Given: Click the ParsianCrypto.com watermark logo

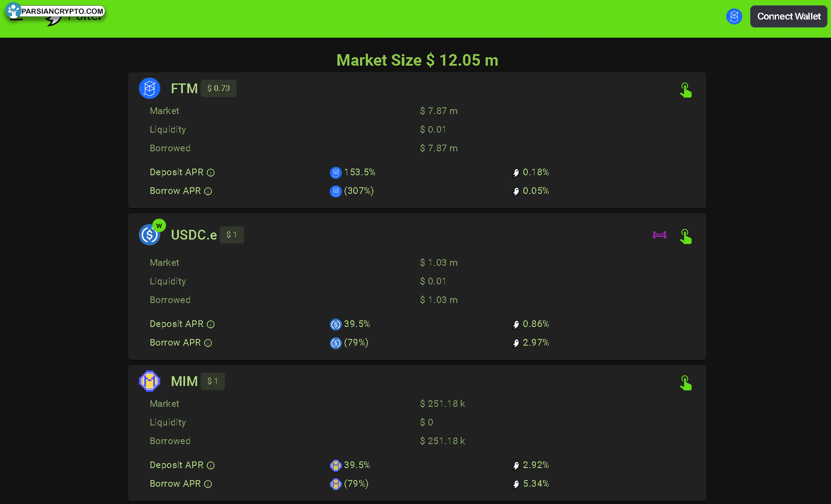Looking at the screenshot, I should coord(55,11).
